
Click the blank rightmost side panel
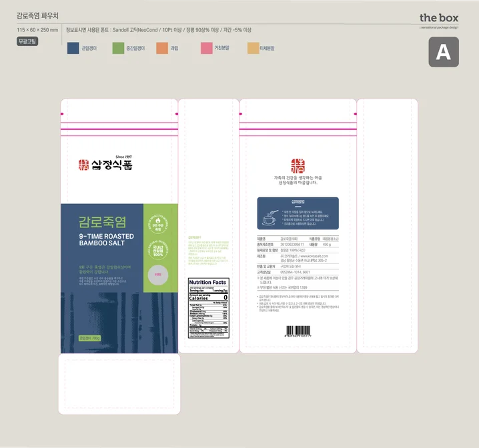[388, 226]
